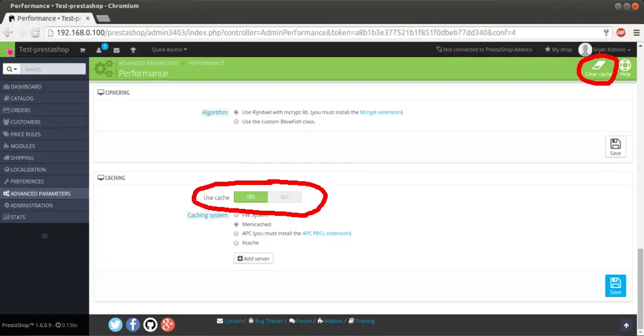Screen dimensions: 644x336
Task: Collapse sidebar with the hamburger icon
Action: [45, 236]
